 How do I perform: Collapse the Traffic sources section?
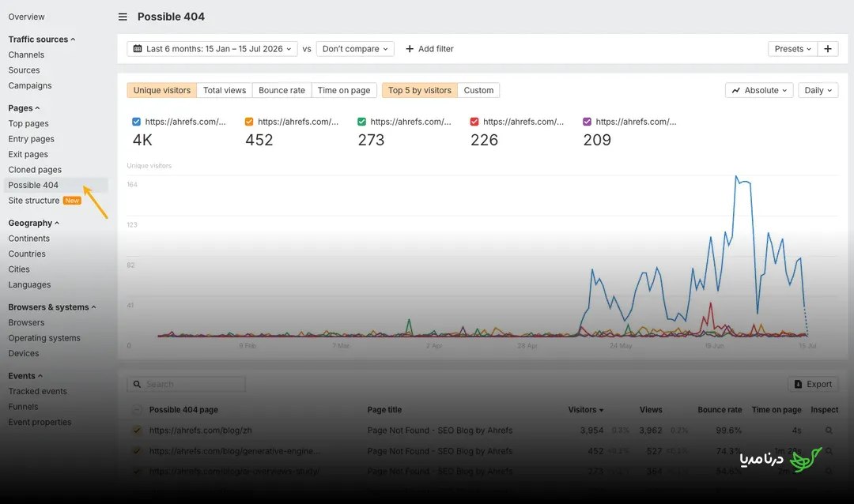point(42,39)
